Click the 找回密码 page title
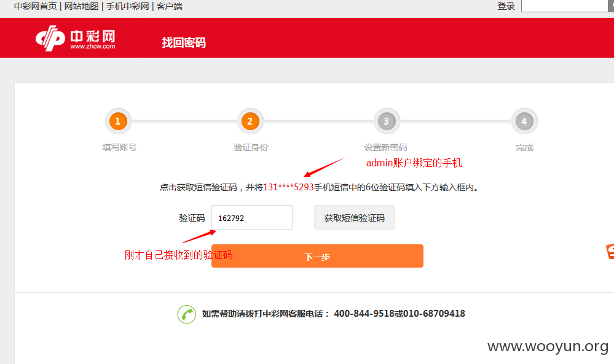 184,42
